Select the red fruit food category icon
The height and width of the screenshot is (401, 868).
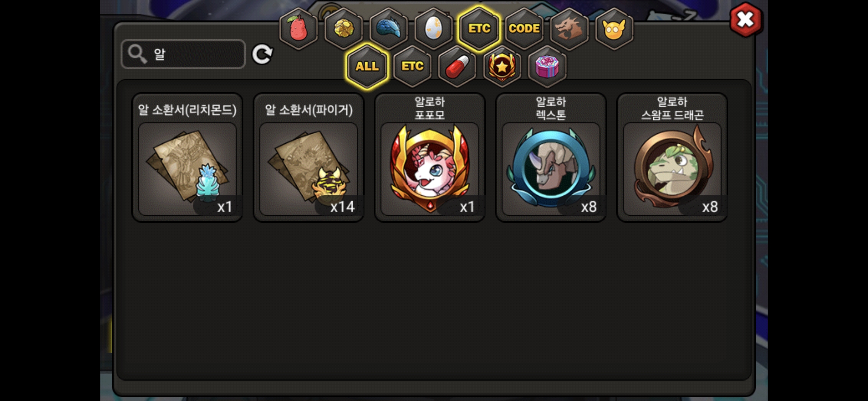[299, 29]
